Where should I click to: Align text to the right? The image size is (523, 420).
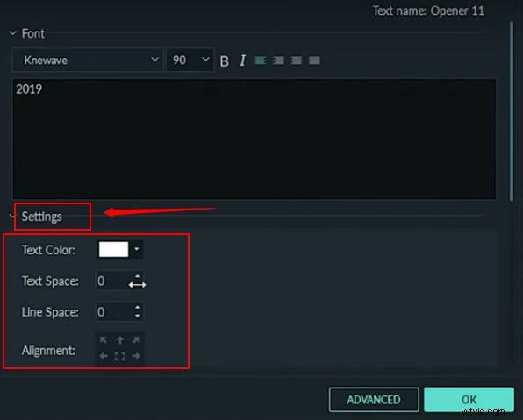(x=297, y=61)
